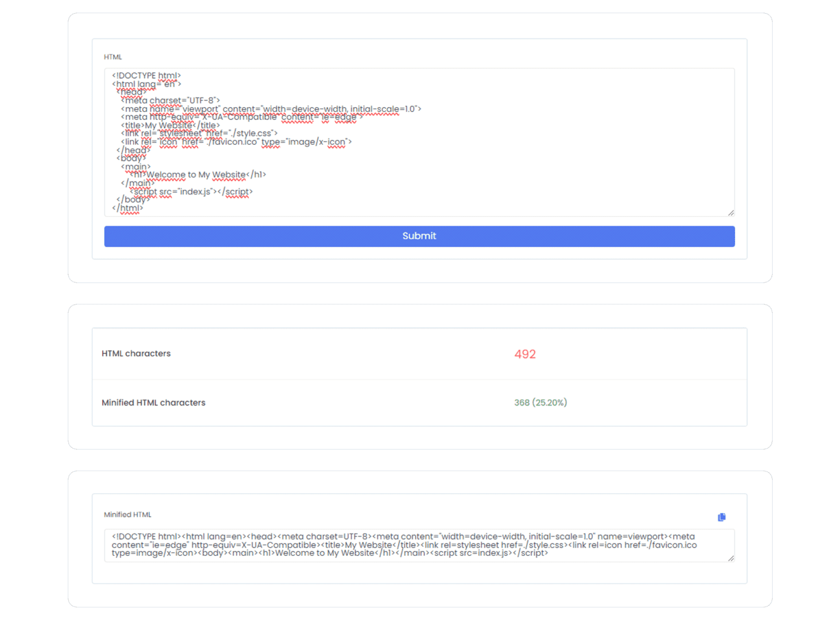Image resolution: width=840 pixels, height=621 pixels.
Task: Click the 492 HTML characters value
Action: tap(525, 354)
